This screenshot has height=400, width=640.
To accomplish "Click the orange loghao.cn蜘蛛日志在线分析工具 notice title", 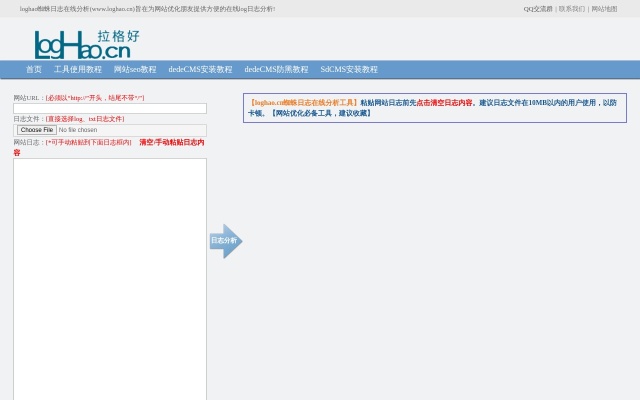I will click(x=304, y=102).
